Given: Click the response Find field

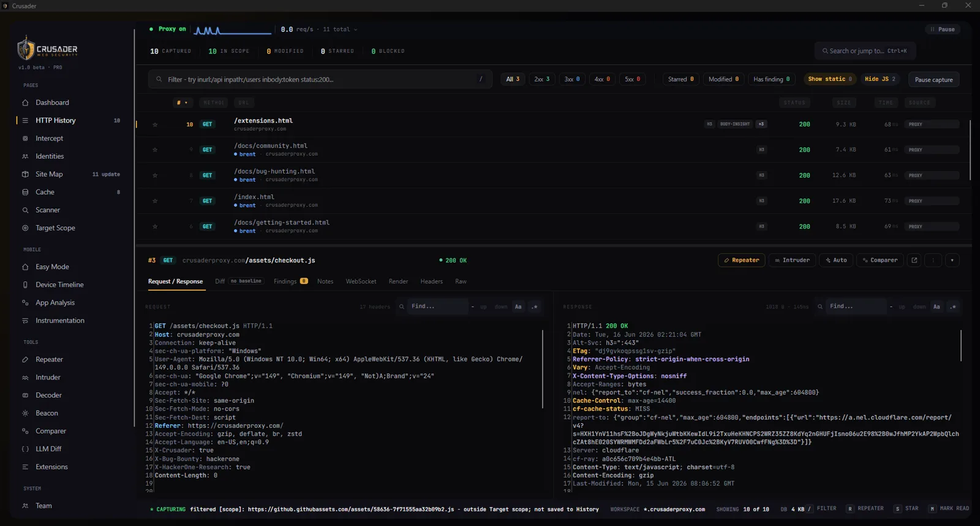Looking at the screenshot, I should (x=856, y=307).
